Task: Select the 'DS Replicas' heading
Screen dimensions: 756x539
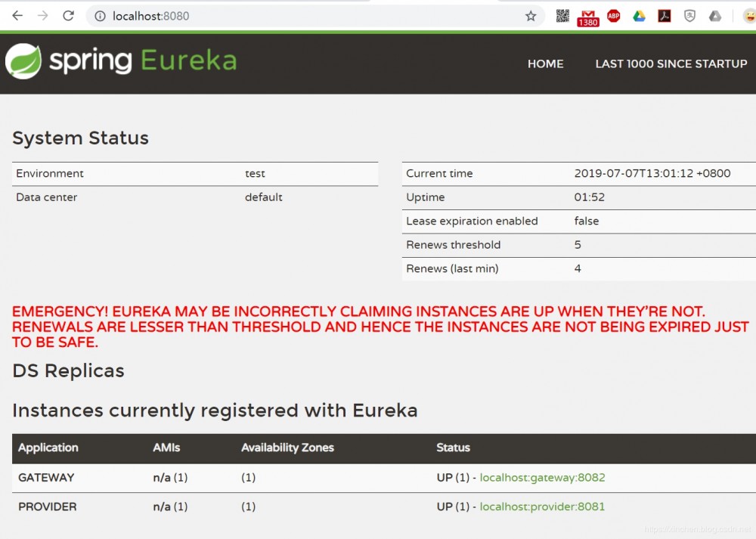Action: [69, 370]
